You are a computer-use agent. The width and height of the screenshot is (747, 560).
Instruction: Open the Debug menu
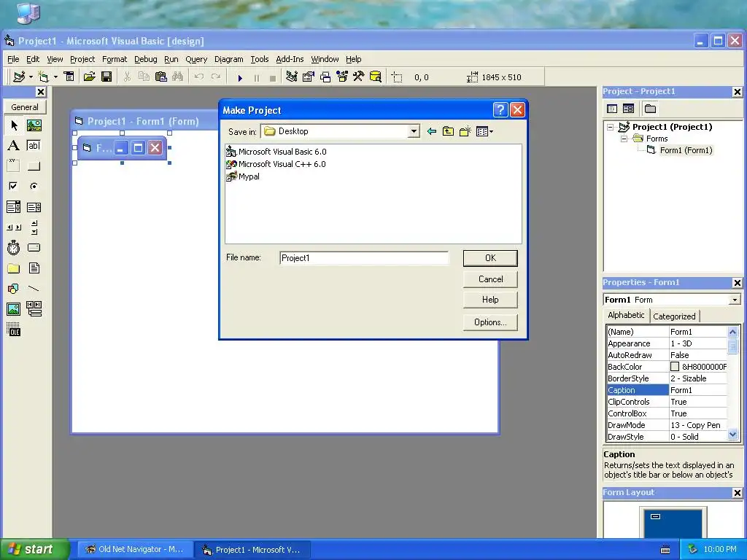[x=146, y=59]
